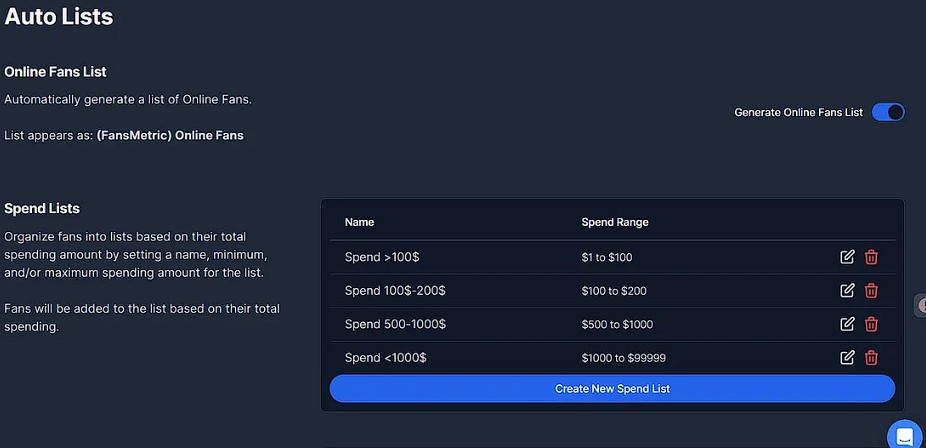The image size is (926, 448).
Task: Select the "Spend 500-1000$" row name
Action: tap(395, 324)
